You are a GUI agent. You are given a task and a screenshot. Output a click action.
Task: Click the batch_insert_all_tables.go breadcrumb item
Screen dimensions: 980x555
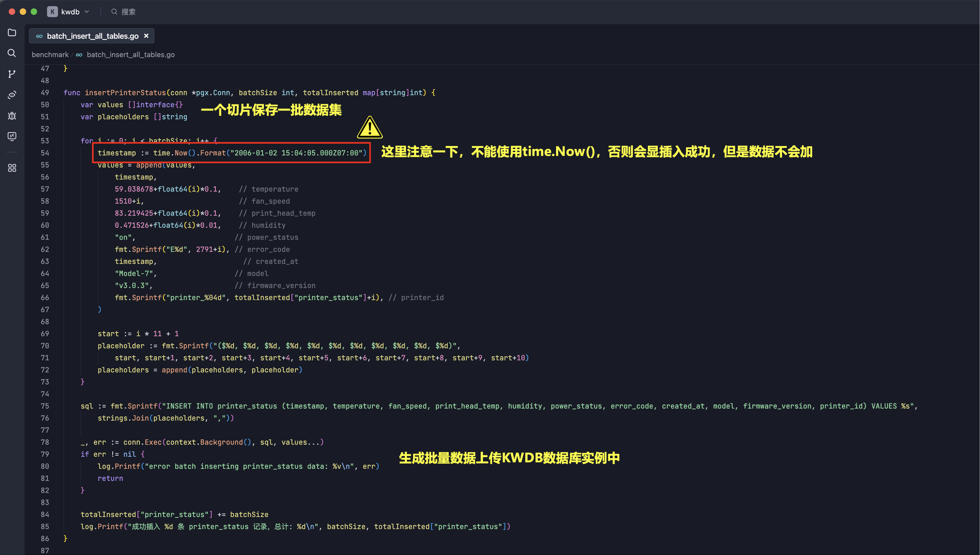(x=130, y=55)
